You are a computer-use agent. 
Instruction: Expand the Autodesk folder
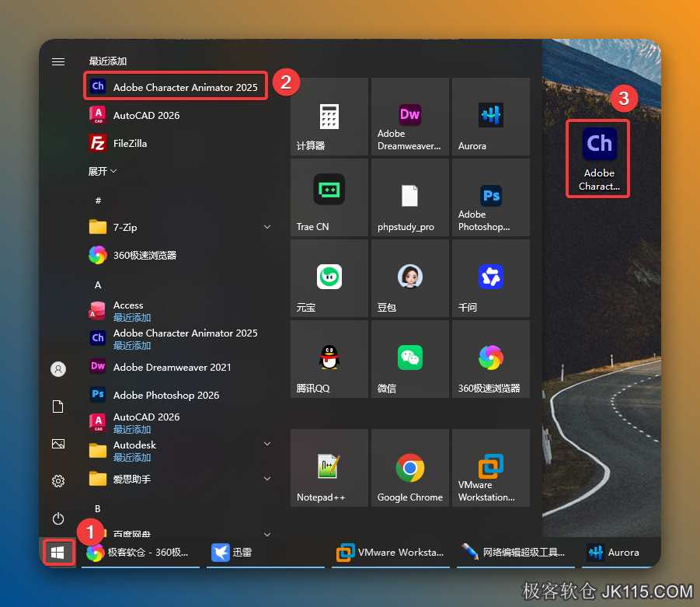coord(179,451)
